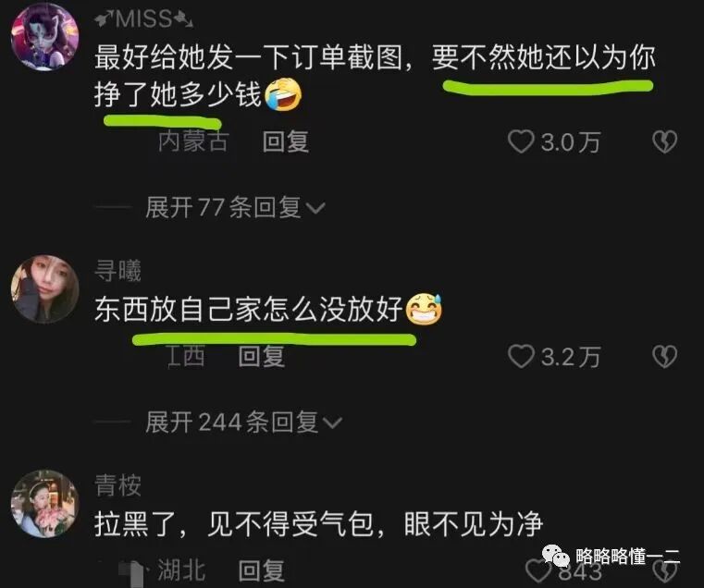Viewport: 704px width, 588px height.
Task: Open 青桉's avatar profile
Action: [45, 504]
